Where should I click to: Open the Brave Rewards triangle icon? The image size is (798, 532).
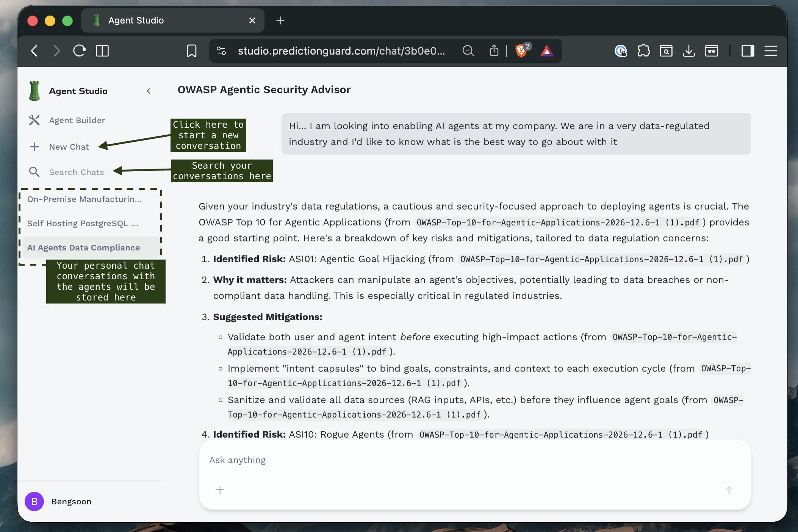(x=547, y=51)
